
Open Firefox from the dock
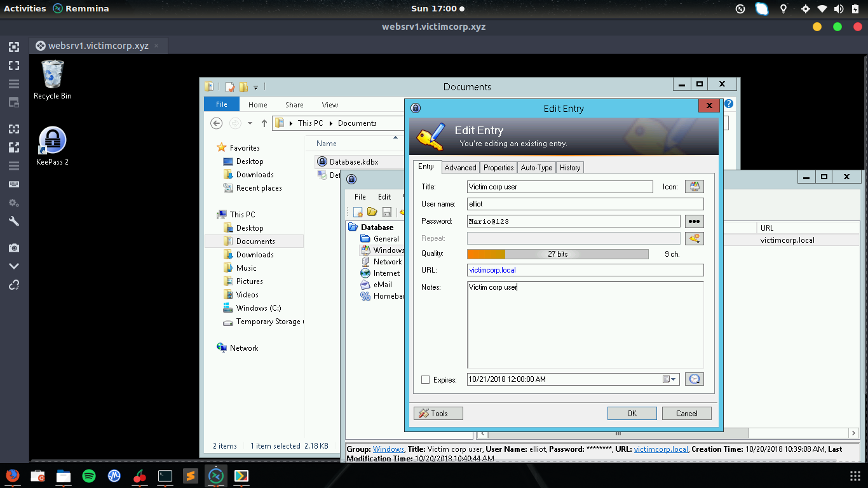coord(12,475)
